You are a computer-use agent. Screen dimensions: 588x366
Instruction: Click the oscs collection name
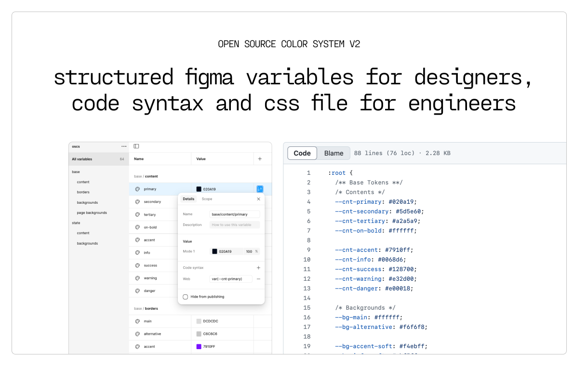[x=76, y=146]
